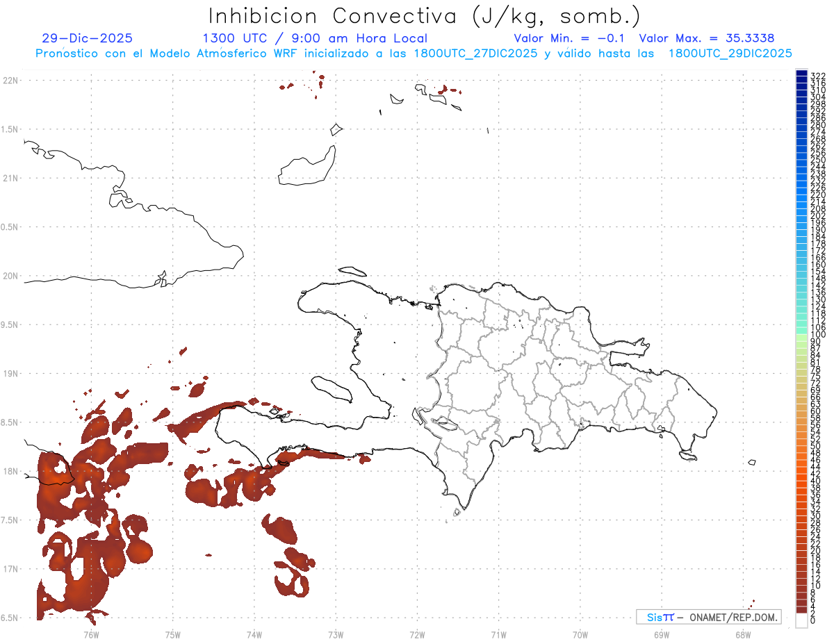The height and width of the screenshot is (644, 834).
Task: Click the '68W' longitude label
Action: 743,635
